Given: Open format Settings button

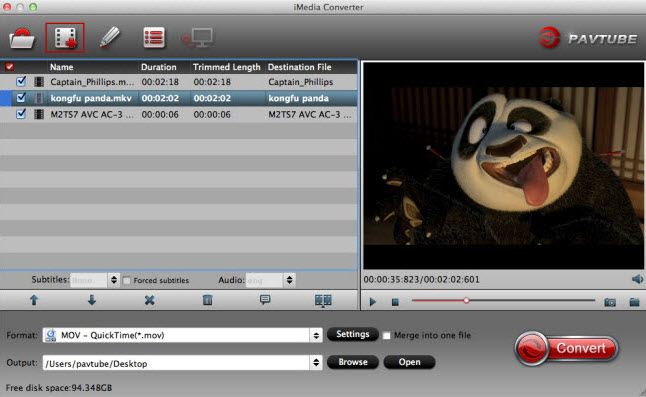Looking at the screenshot, I should [x=353, y=334].
